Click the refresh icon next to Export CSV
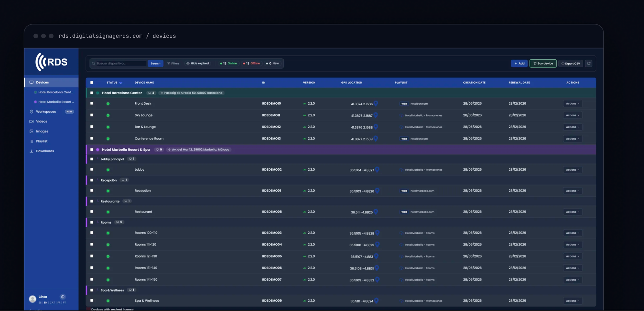 click(x=589, y=63)
